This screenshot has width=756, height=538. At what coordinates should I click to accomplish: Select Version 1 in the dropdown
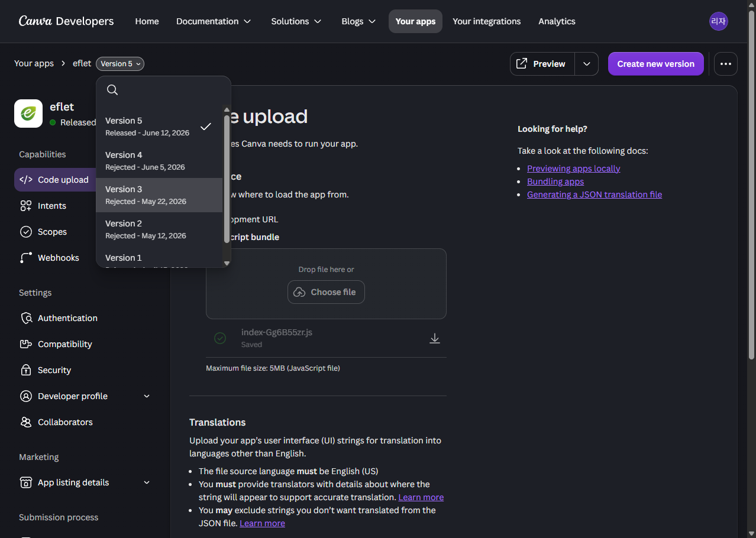(x=159, y=258)
